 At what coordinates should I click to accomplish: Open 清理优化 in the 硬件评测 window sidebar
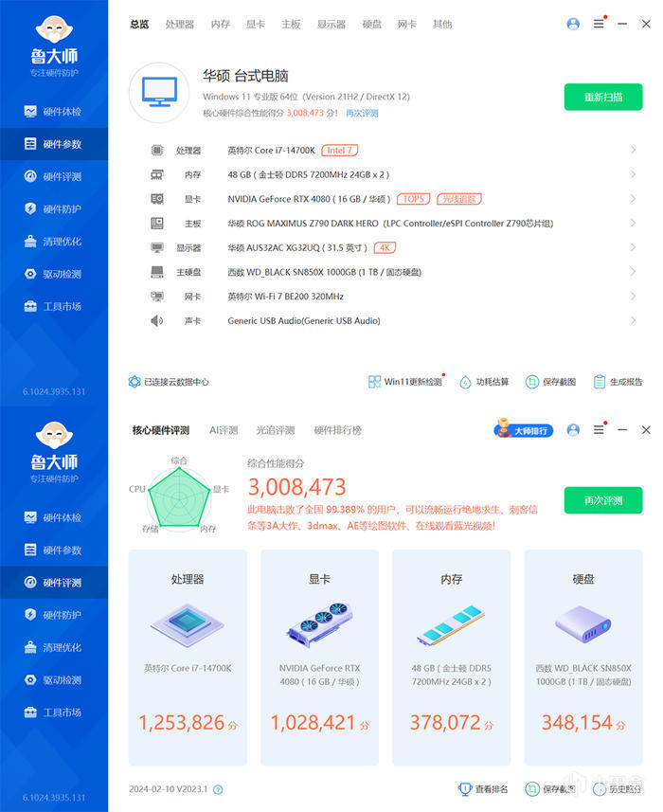click(x=53, y=647)
